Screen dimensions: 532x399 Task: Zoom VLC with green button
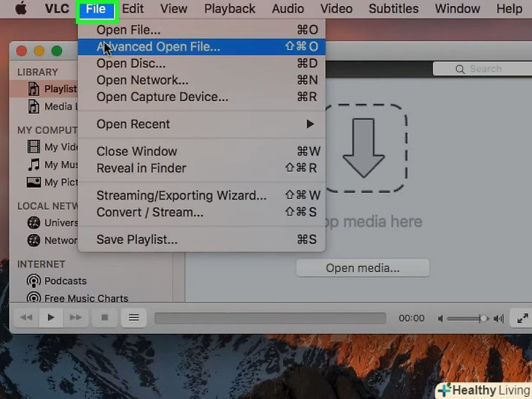[x=57, y=51]
